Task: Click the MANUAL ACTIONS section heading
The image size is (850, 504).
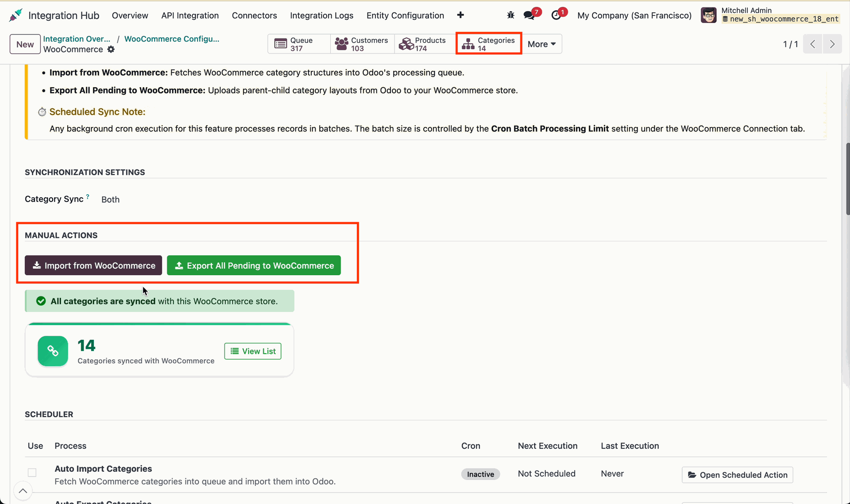Action: point(61,235)
